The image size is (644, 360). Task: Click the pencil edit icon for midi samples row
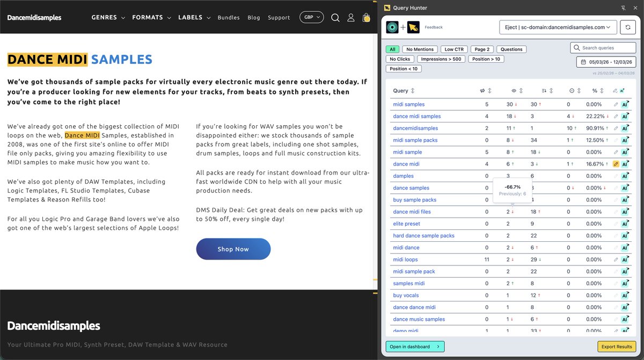click(616, 104)
